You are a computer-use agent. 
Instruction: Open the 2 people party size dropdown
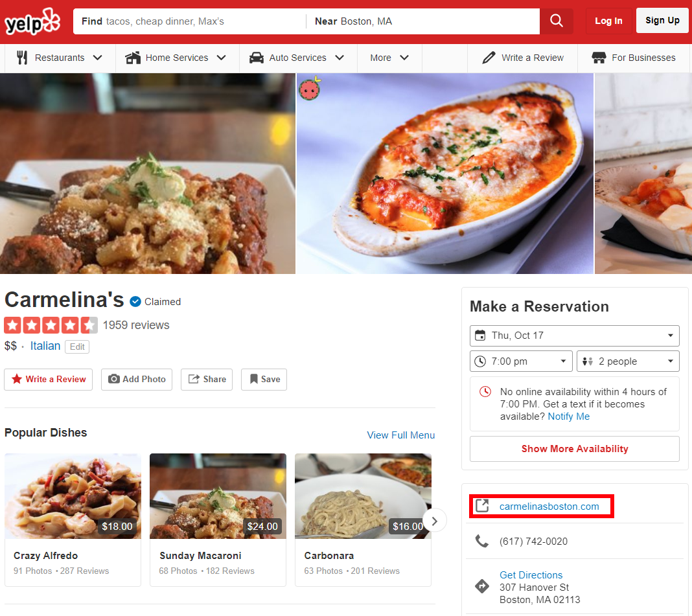(628, 361)
